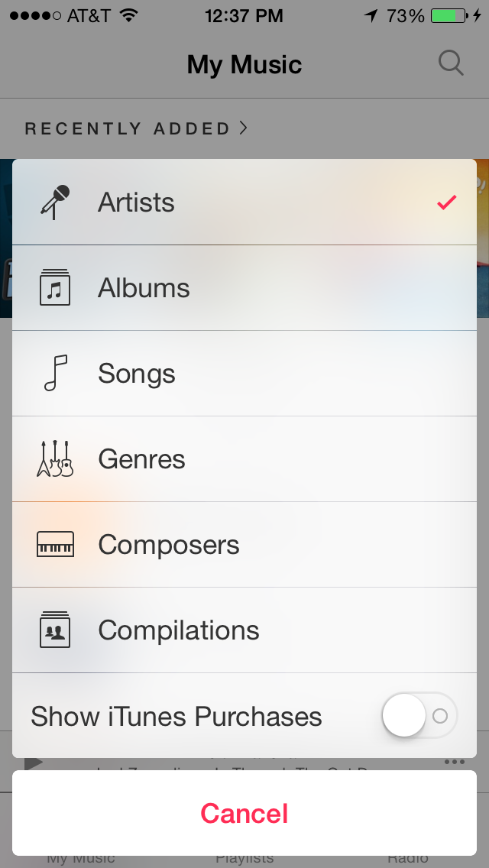Pick Genres from the list
Screen dimensions: 489x868
click(x=244, y=459)
